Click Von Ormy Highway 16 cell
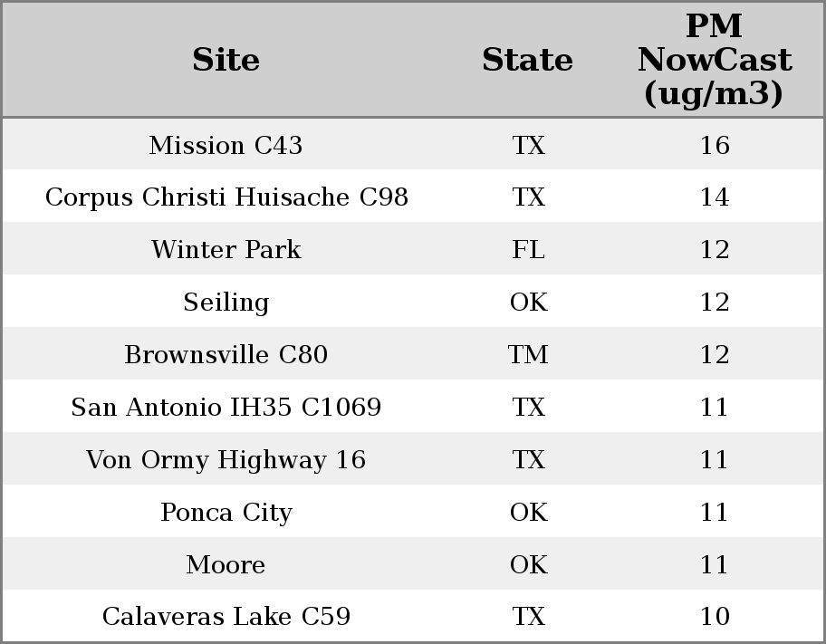Viewport: 826px width, 644px height. click(x=226, y=460)
